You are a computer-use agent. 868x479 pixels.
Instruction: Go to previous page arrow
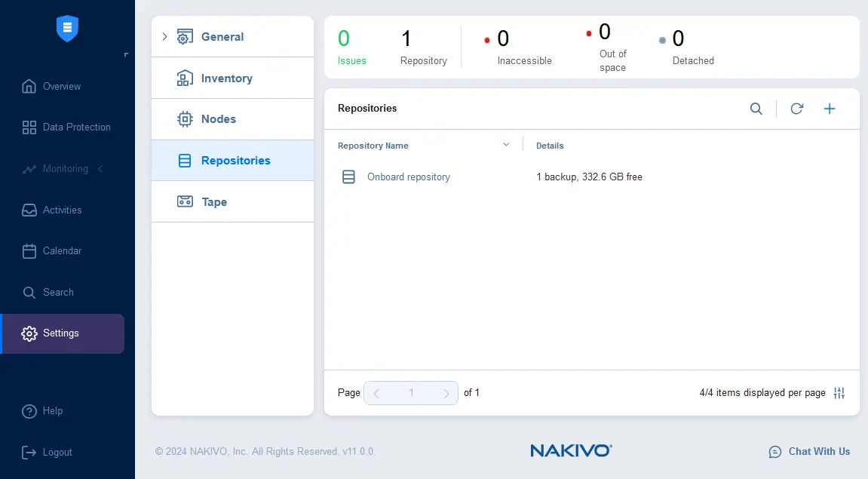click(376, 393)
